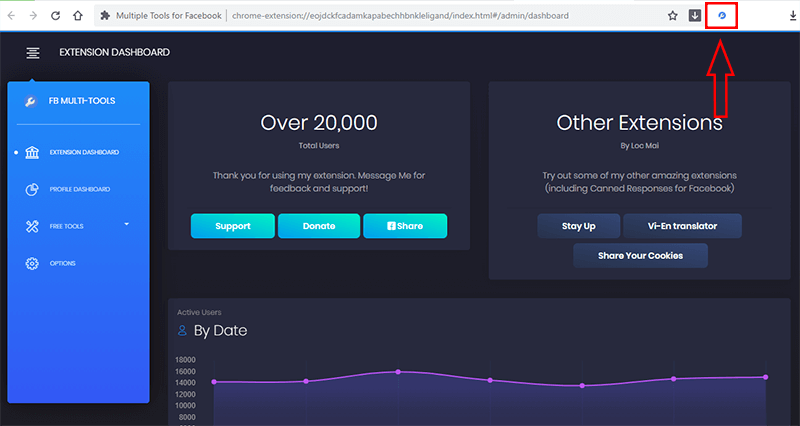The height and width of the screenshot is (426, 800).
Task: Click the browser back arrow
Action: [11, 16]
